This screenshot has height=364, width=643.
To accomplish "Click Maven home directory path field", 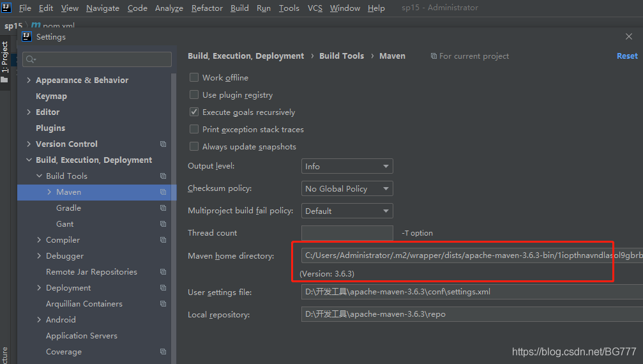I will pyautogui.click(x=472, y=255).
